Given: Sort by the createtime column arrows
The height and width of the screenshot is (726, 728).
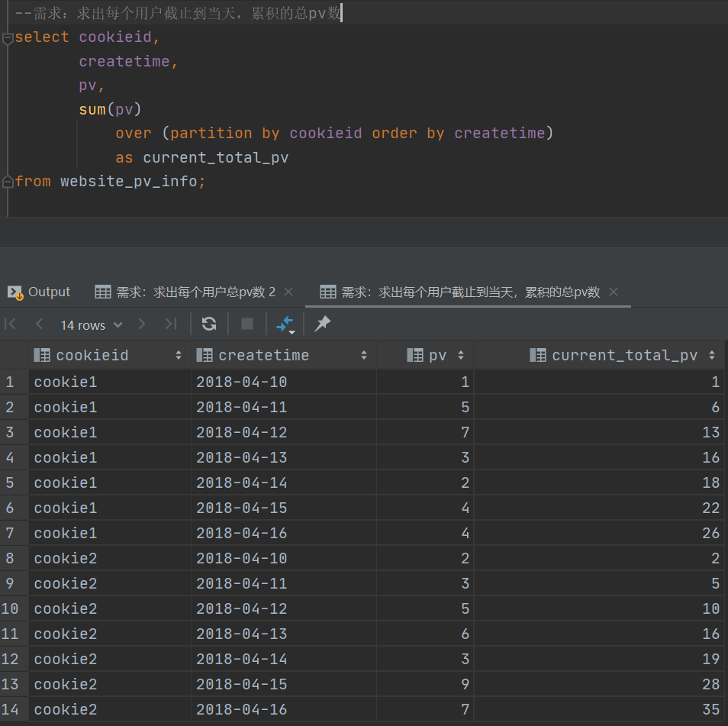Looking at the screenshot, I should pos(364,355).
